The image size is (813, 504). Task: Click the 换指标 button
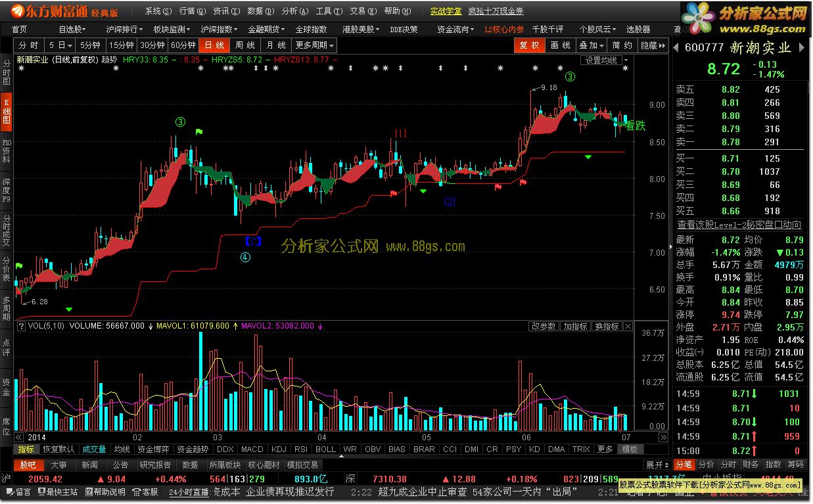607,326
